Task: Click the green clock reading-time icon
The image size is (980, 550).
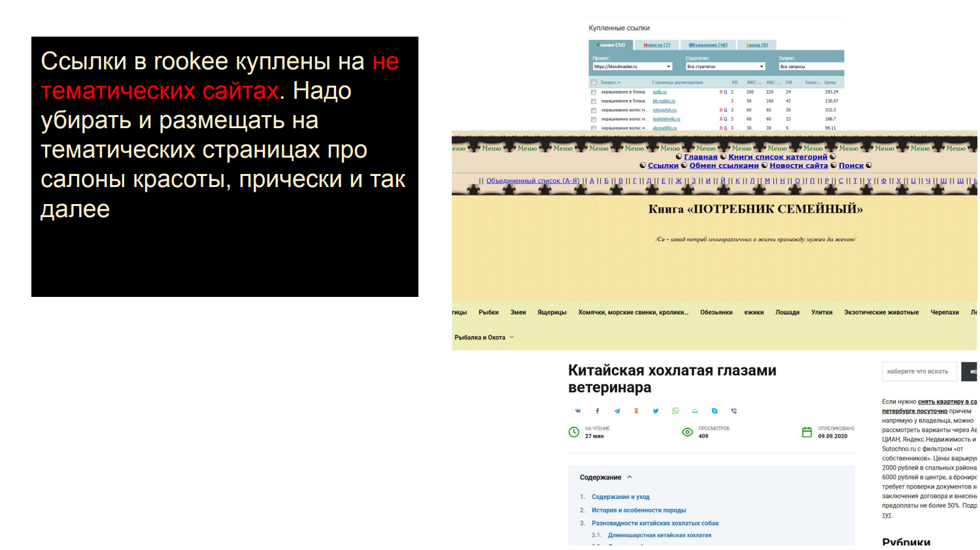Action: 574,432
